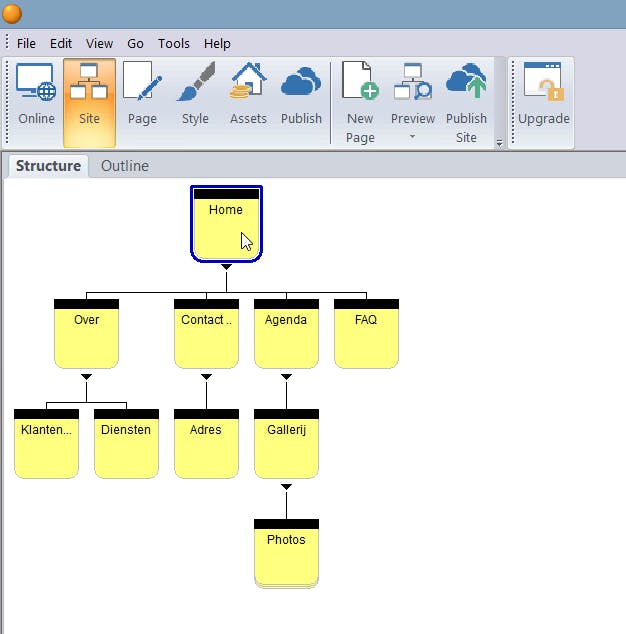Open the File menu
The height and width of the screenshot is (634, 626).
(26, 43)
